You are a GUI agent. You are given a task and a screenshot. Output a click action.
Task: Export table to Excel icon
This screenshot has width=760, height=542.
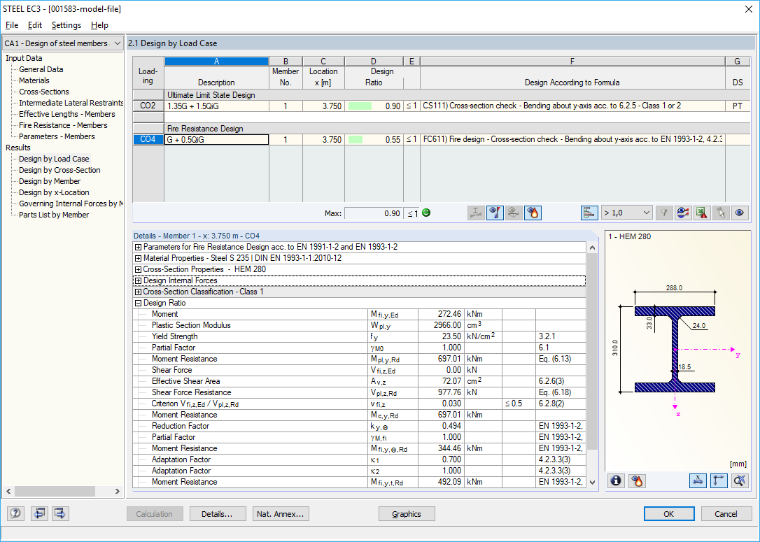click(x=702, y=213)
